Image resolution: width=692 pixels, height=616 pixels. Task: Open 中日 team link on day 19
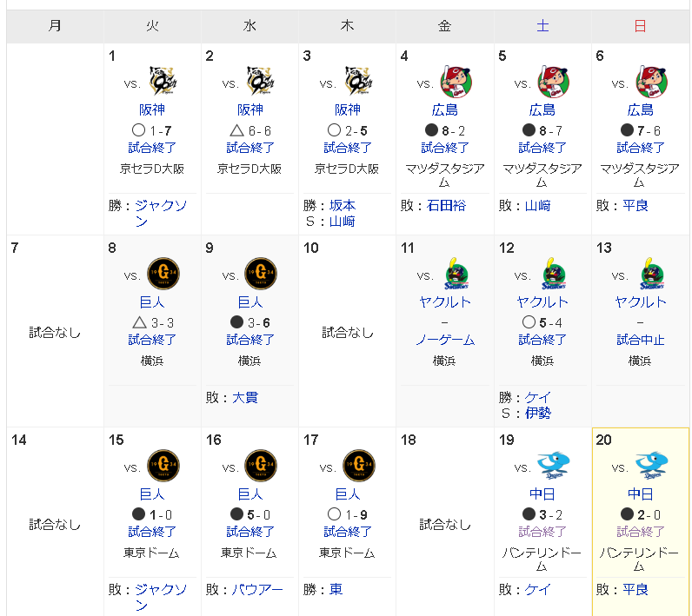[x=542, y=494]
